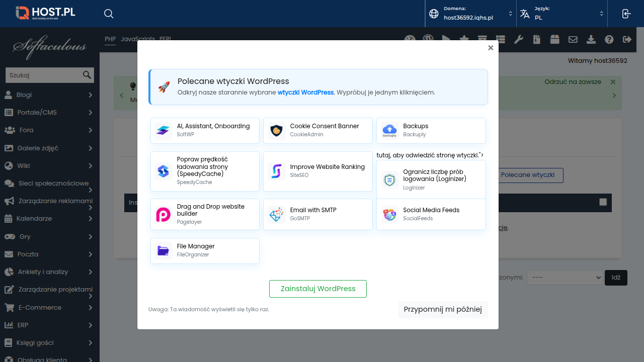The height and width of the screenshot is (362, 644).
Task: Click Przypomnij mi później button
Action: point(443,309)
